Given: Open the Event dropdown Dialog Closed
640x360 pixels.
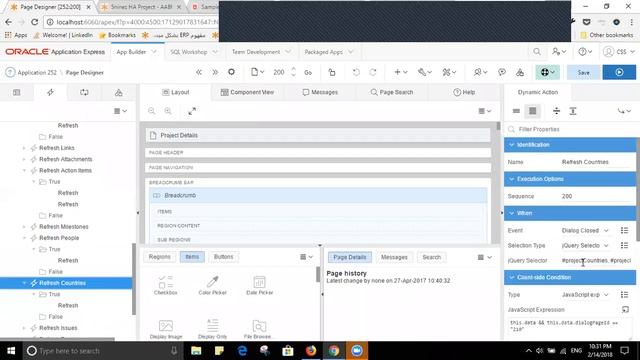Looking at the screenshot, I should coord(585,231).
